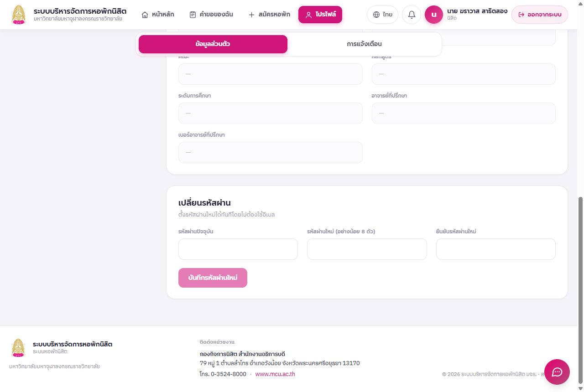Screen dimensions: 584x392
Task: Click the notification bell icon
Action: pos(412,15)
